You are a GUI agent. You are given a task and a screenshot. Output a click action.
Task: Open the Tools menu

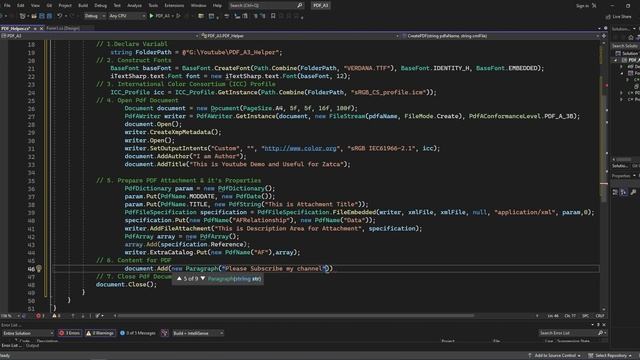[x=153, y=6]
